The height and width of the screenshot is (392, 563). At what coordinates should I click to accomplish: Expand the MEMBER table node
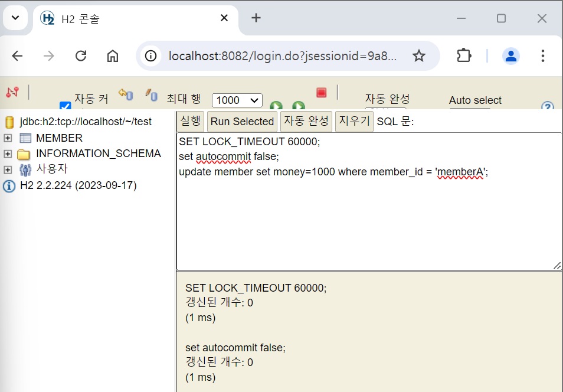[8, 138]
